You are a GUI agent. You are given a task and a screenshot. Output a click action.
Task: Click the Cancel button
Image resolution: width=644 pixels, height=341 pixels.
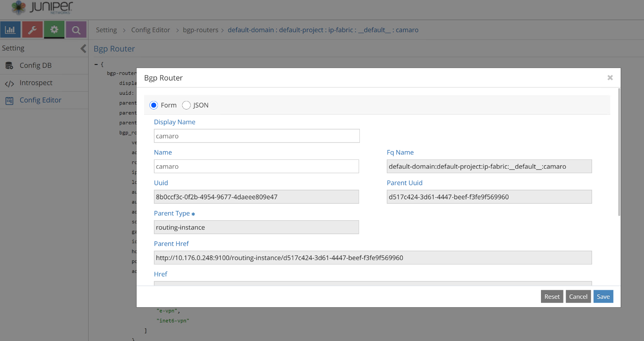pyautogui.click(x=578, y=297)
